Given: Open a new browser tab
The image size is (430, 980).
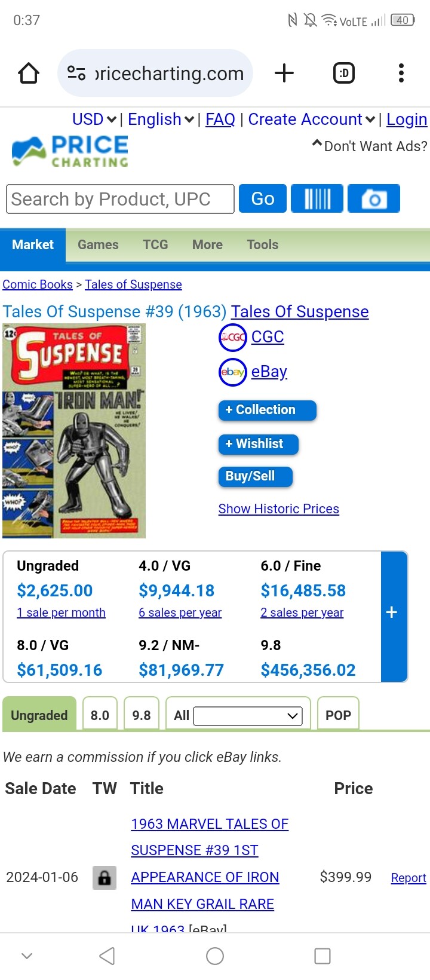Looking at the screenshot, I should (284, 73).
